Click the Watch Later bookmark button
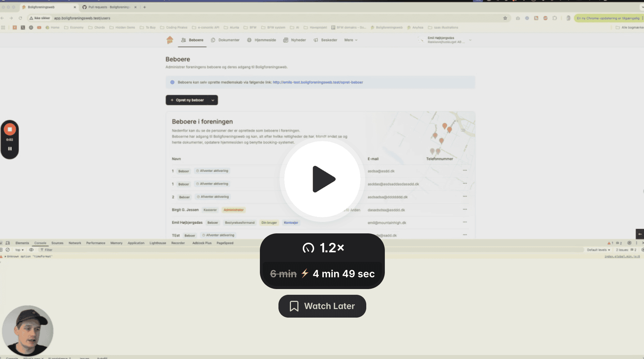This screenshot has width=644, height=359. coord(322,306)
